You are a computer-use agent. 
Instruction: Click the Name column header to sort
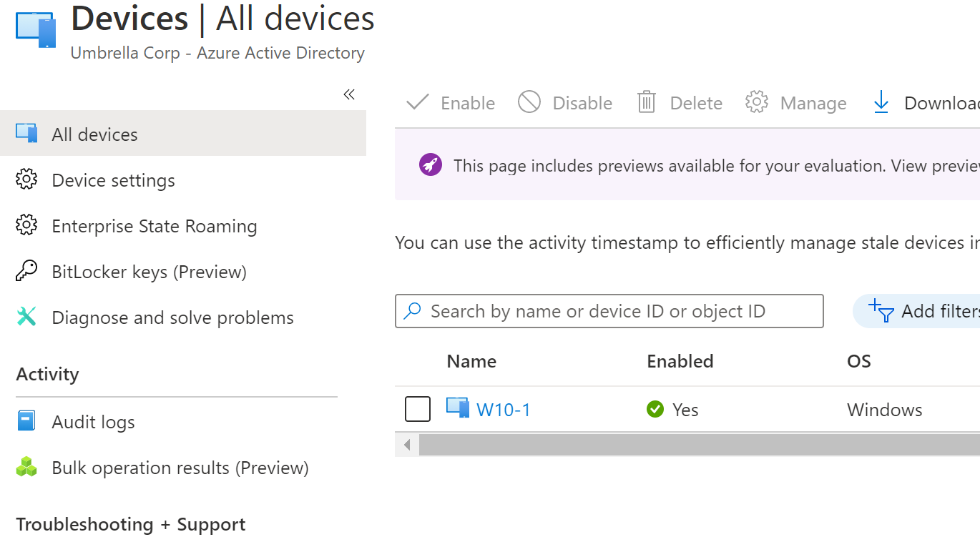click(x=471, y=361)
